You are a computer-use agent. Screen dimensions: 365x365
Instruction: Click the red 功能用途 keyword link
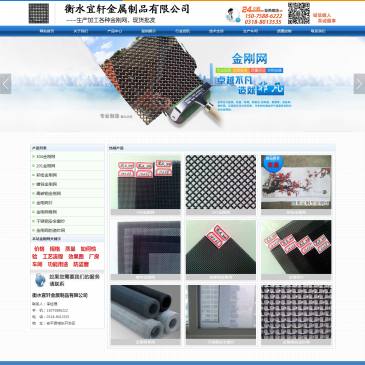click(x=57, y=264)
